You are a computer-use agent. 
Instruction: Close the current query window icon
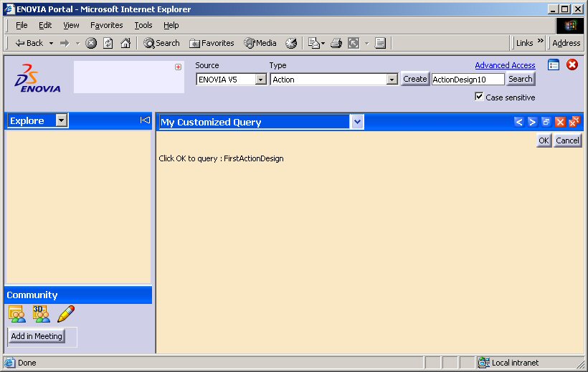point(560,122)
